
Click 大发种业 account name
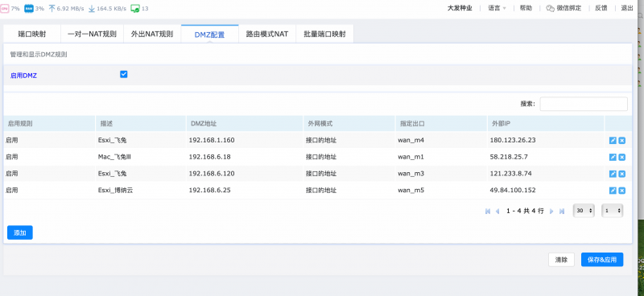(460, 8)
